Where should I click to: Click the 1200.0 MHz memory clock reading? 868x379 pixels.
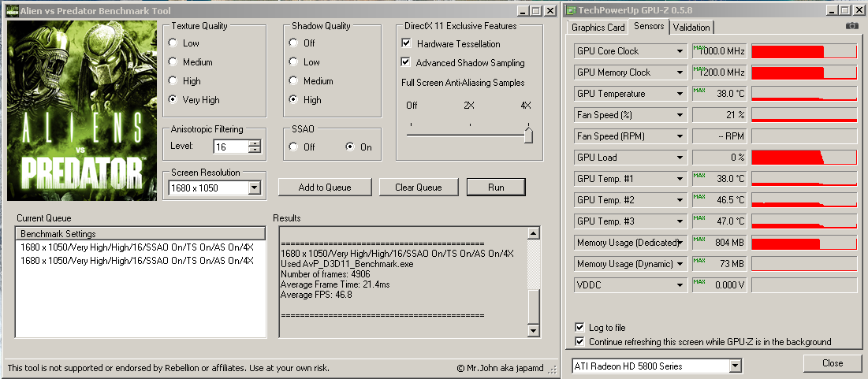click(x=721, y=72)
